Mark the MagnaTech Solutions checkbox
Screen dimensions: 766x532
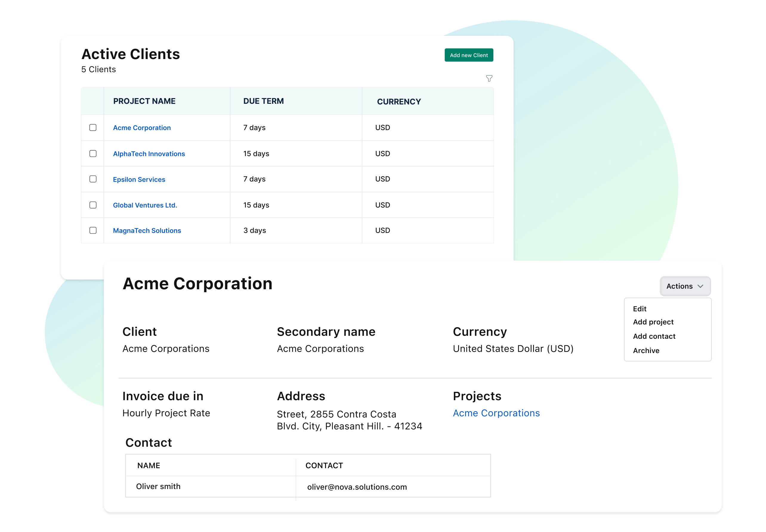(x=93, y=230)
